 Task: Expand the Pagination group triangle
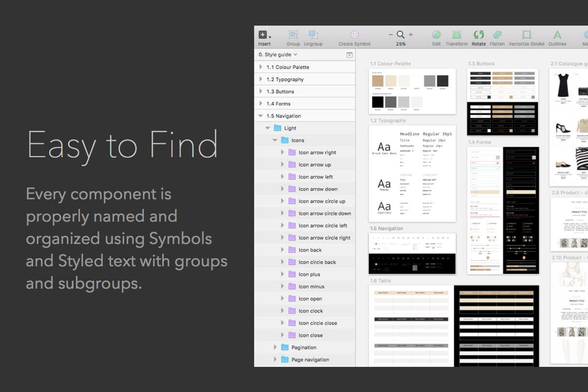tap(275, 347)
